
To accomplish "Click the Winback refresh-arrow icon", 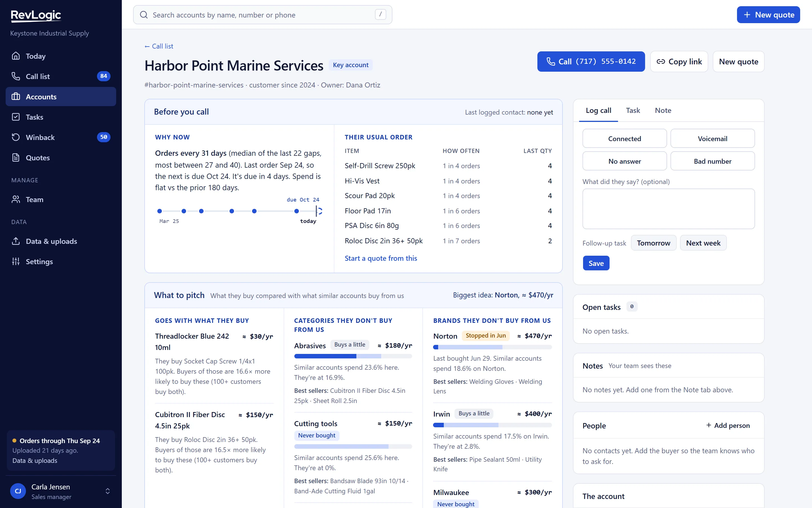I will coord(16,137).
